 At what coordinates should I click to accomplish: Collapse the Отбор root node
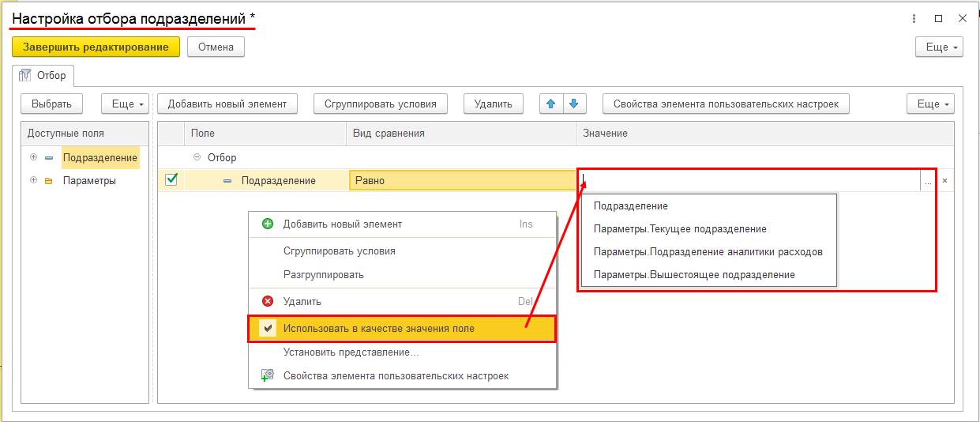(x=197, y=157)
